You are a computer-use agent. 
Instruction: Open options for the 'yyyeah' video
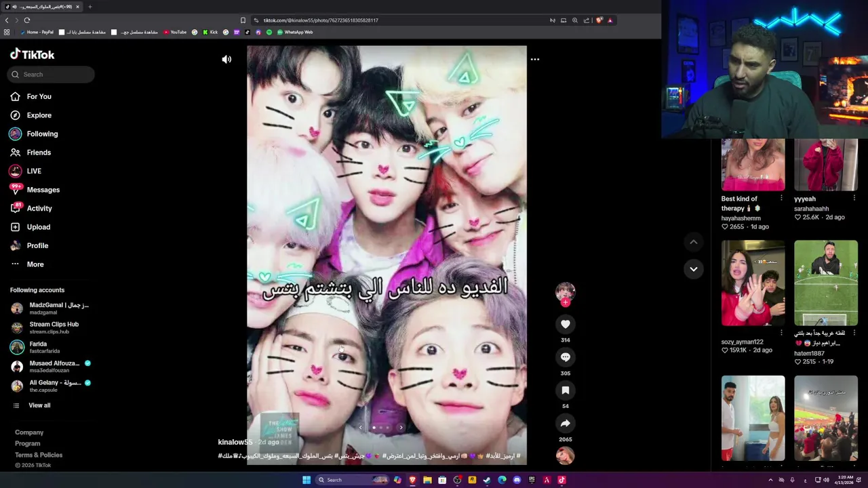[854, 199]
